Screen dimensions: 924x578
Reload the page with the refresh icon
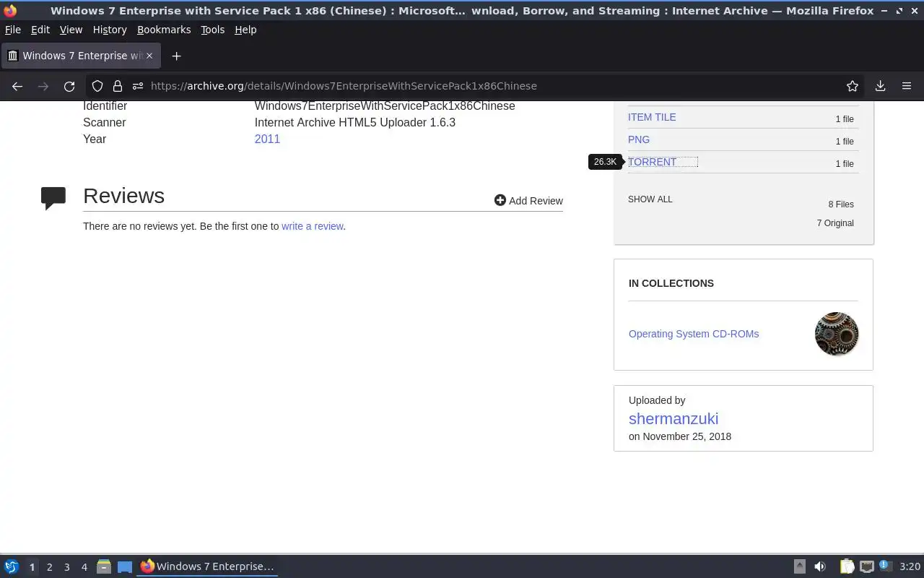pos(69,86)
